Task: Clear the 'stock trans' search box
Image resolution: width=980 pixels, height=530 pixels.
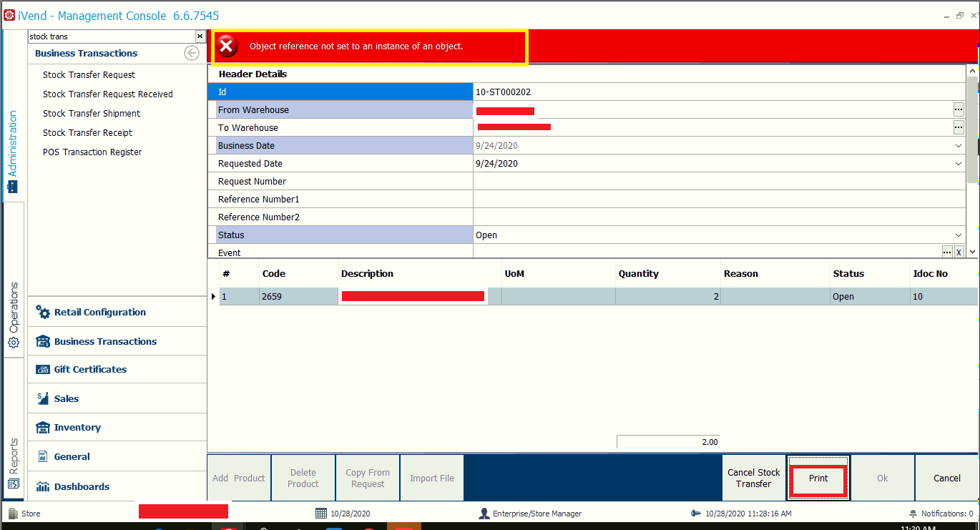Action: 200,36
